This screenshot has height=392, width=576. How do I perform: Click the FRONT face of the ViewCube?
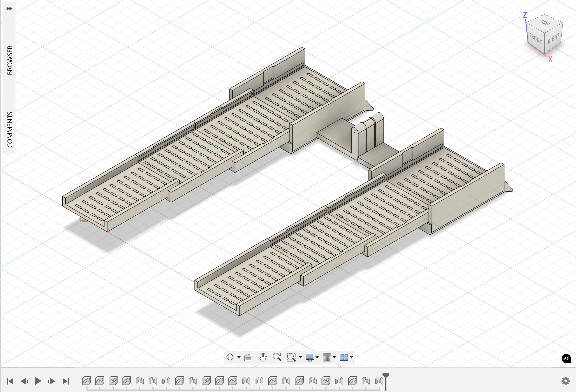[x=535, y=39]
